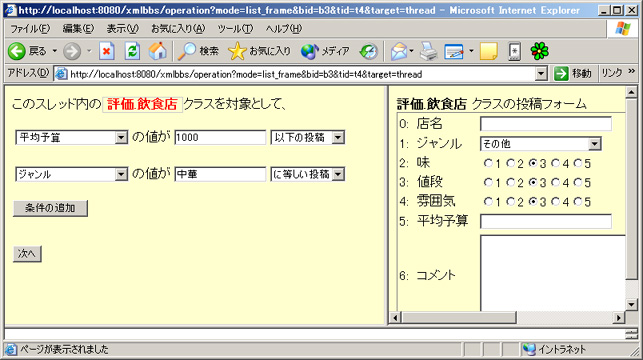Click the page icon in the status bar
This screenshot has height=360, width=643.
[11, 349]
